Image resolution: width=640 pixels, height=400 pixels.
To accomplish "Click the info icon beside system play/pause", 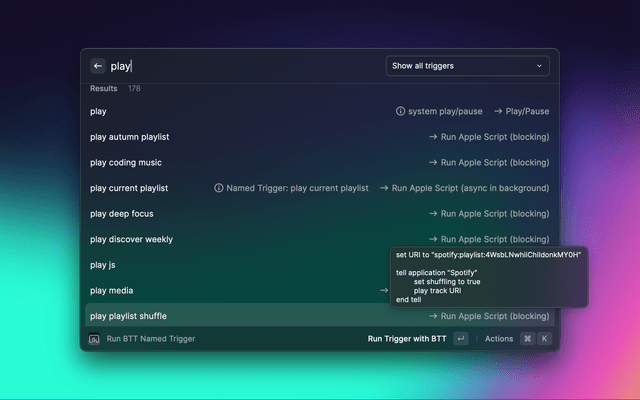I will click(401, 111).
